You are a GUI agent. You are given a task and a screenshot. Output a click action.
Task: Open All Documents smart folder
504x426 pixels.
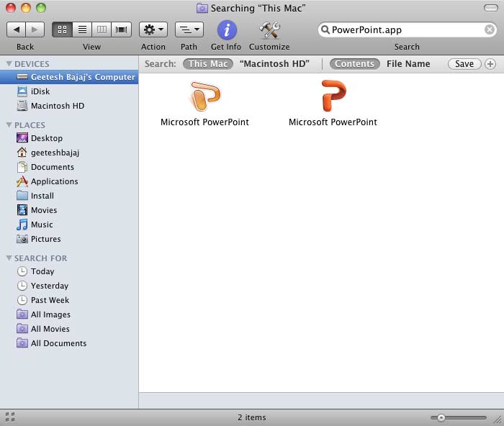[69, 343]
